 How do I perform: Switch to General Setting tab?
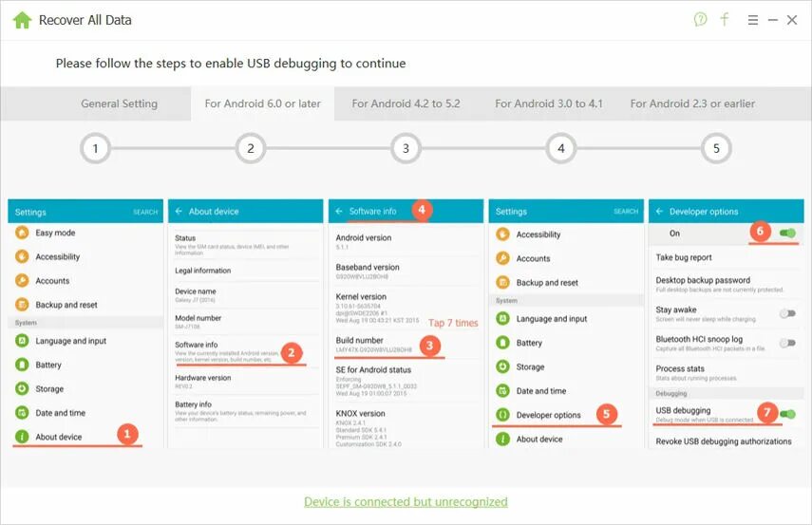point(119,103)
